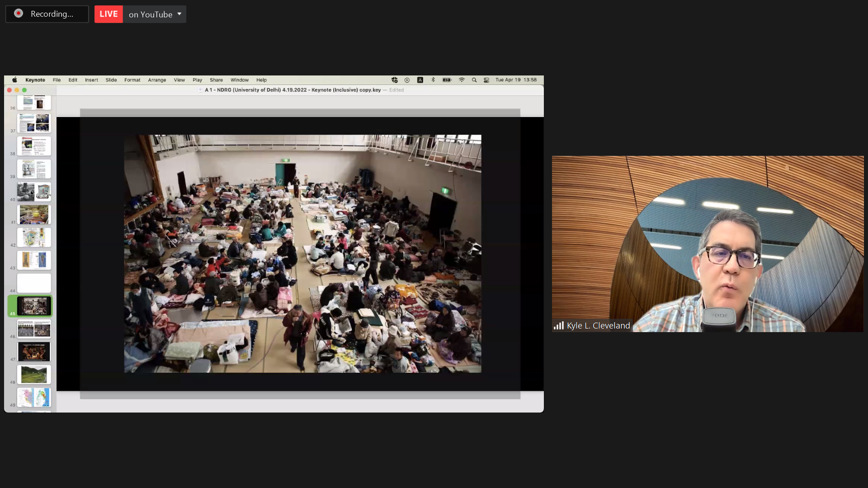
Task: Click the Bluetooth menu bar icon
Action: click(x=433, y=80)
